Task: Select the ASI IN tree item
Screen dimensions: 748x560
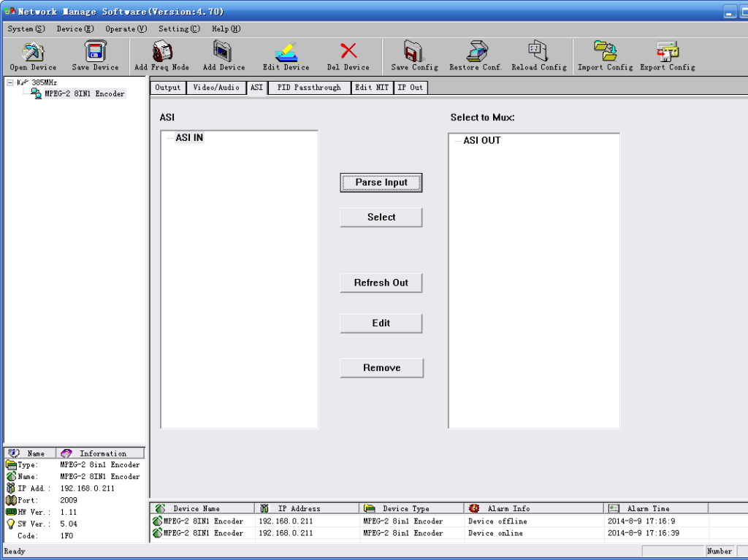Action: (x=189, y=138)
